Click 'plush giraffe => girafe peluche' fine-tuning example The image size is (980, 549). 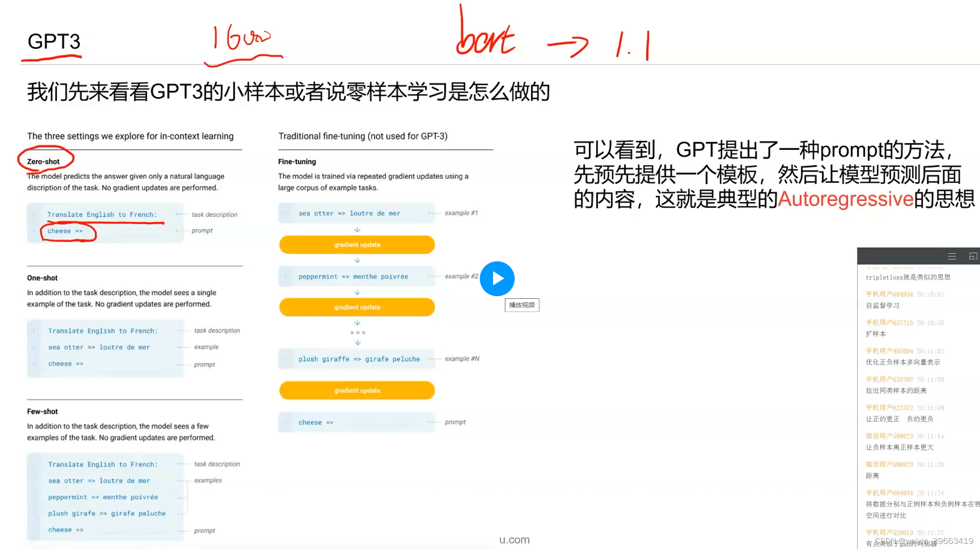point(359,359)
